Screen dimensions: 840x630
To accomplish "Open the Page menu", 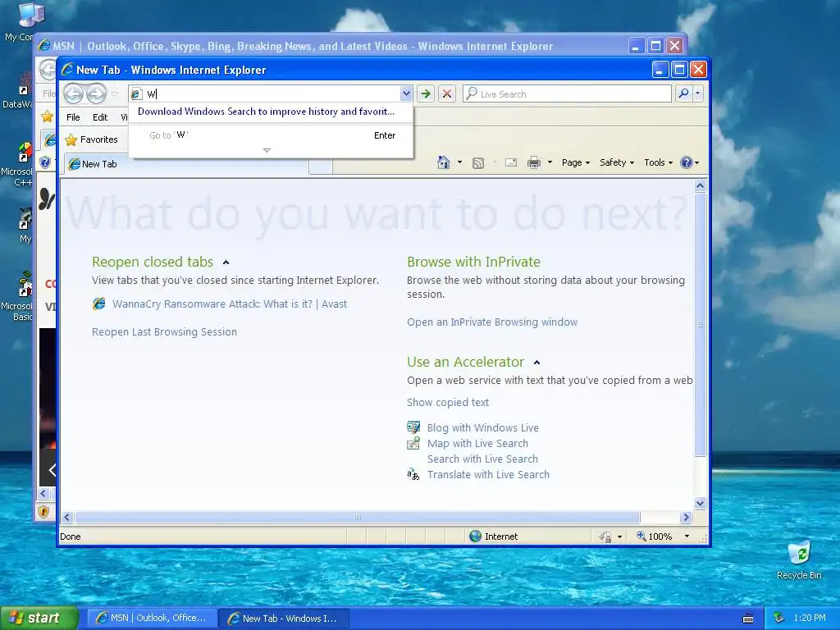I will (x=575, y=162).
